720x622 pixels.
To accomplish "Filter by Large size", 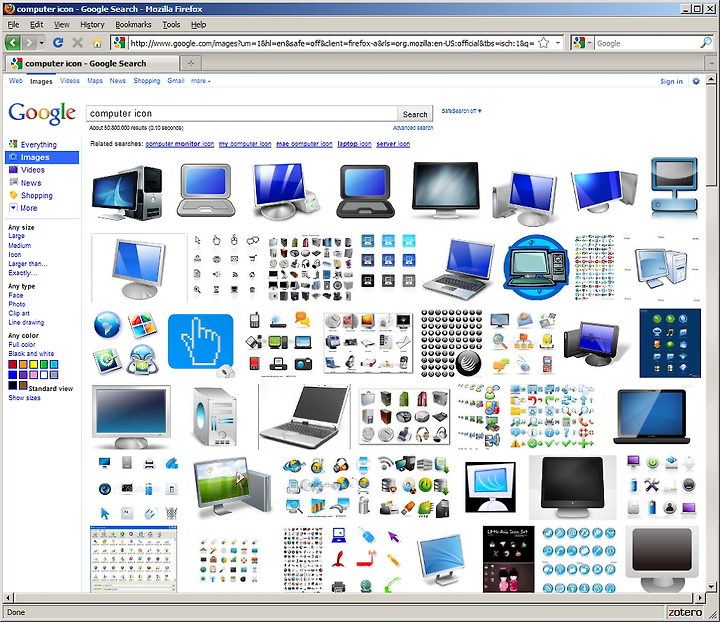I will tap(17, 236).
